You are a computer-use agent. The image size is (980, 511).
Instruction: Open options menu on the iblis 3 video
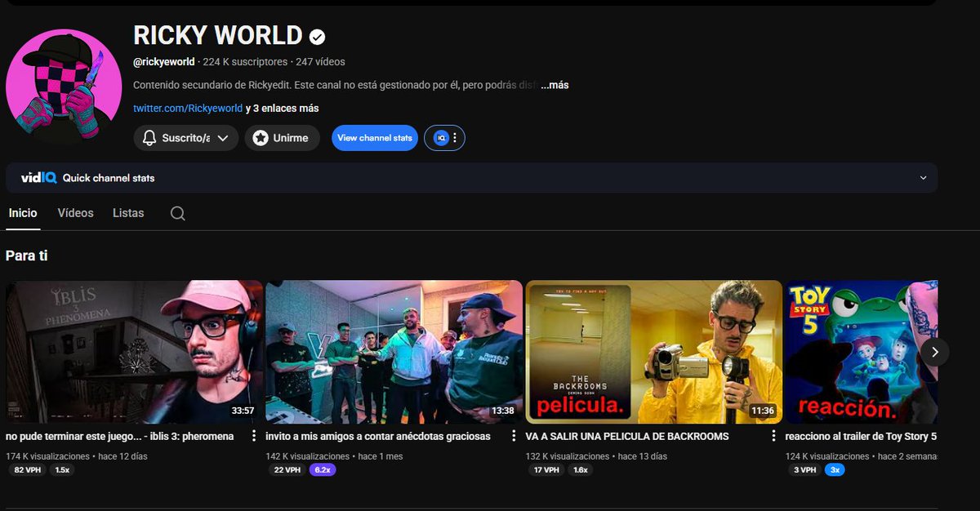pos(253,436)
